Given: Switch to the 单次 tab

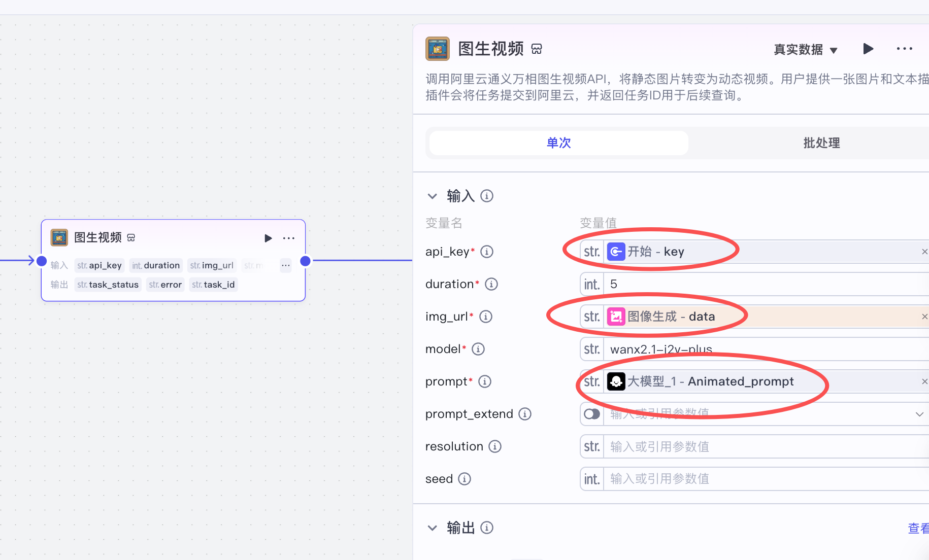Looking at the screenshot, I should coord(558,143).
